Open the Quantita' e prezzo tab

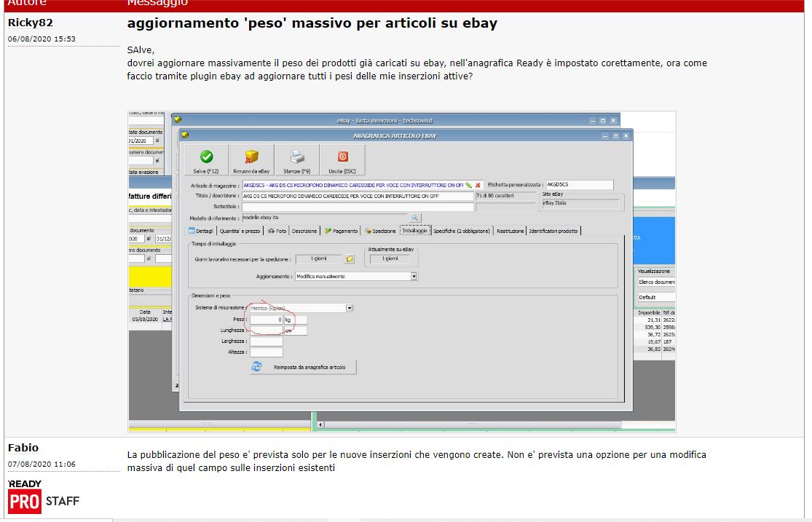(x=240, y=231)
